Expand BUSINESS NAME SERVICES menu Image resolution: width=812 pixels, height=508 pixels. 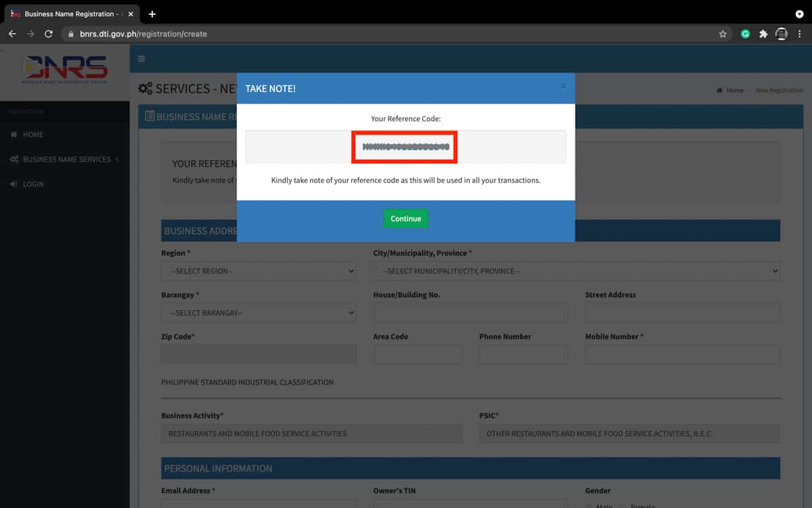pos(65,159)
